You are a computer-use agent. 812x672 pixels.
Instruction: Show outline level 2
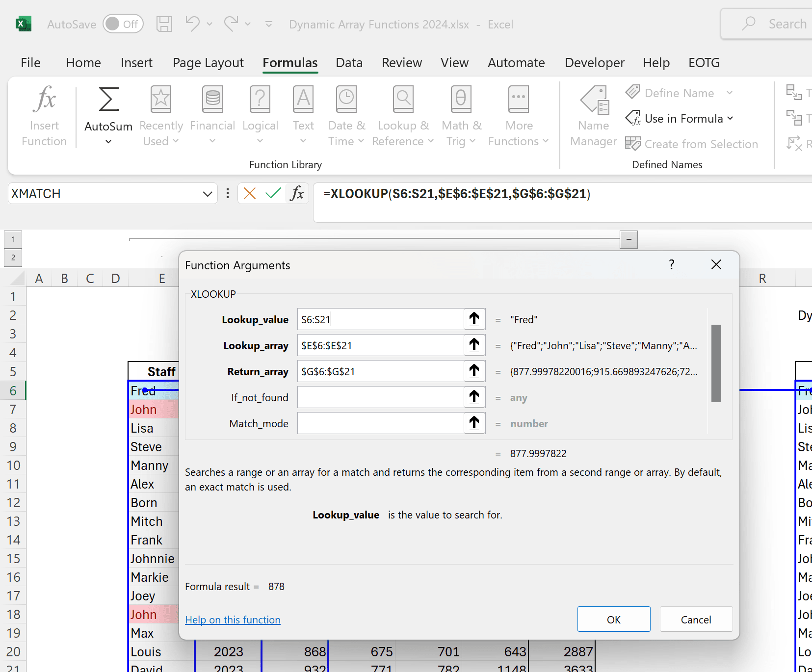click(13, 258)
